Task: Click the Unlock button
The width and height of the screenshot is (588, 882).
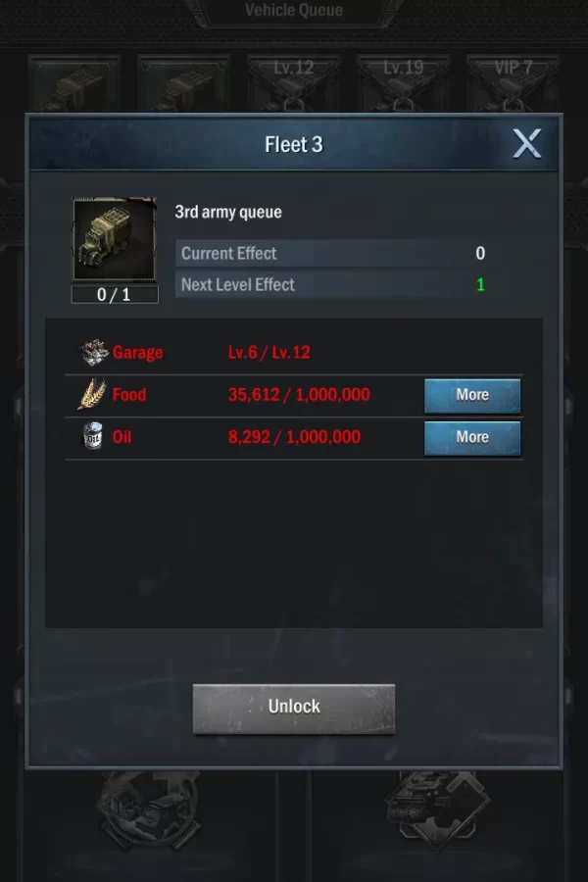Action: [294, 709]
